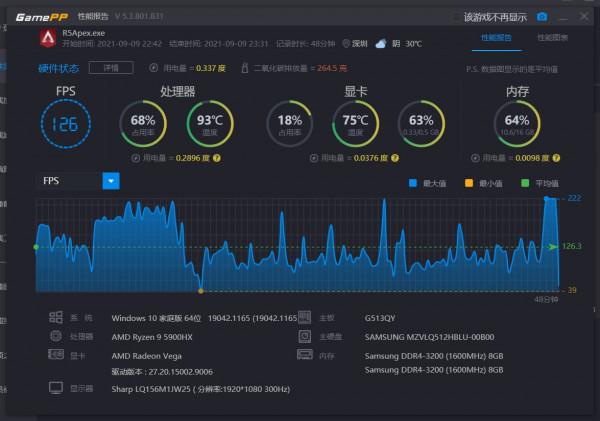
Task: Close the GamePP report window
Action: (584, 16)
